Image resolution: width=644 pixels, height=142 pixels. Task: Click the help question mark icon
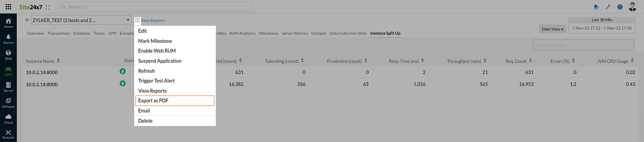[620, 7]
